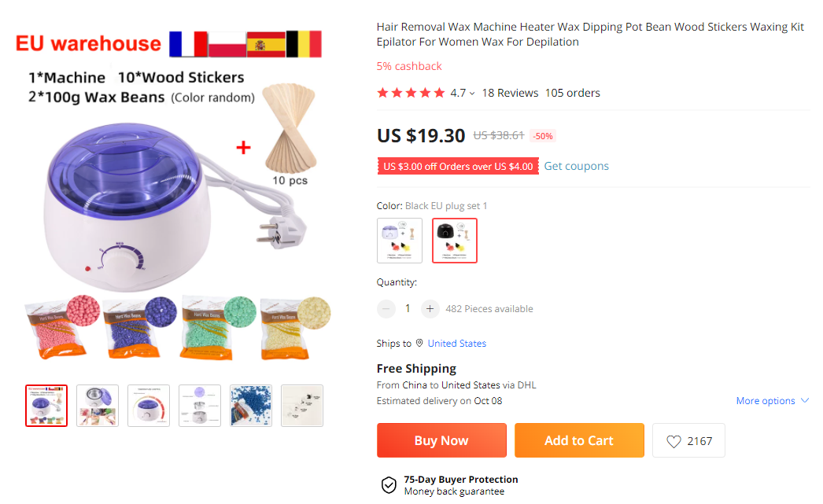The image size is (823, 504).
Task: Expand the 4.7 rating dropdown chevron
Action: [472, 94]
